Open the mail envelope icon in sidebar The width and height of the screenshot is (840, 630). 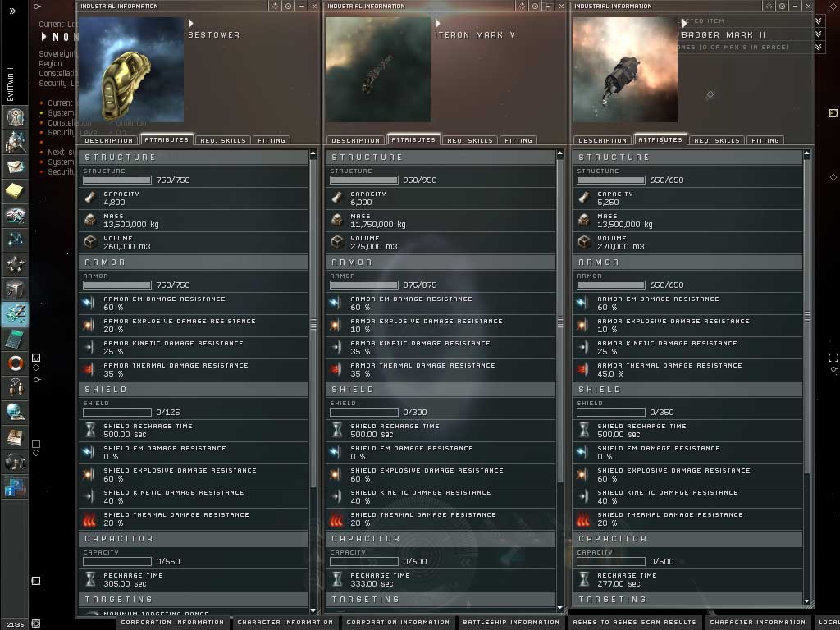(x=15, y=167)
